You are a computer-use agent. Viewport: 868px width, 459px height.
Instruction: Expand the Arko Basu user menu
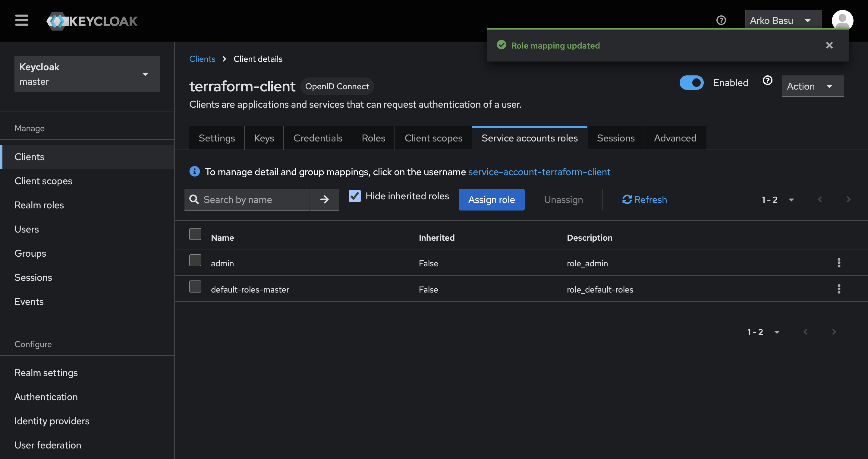(782, 20)
